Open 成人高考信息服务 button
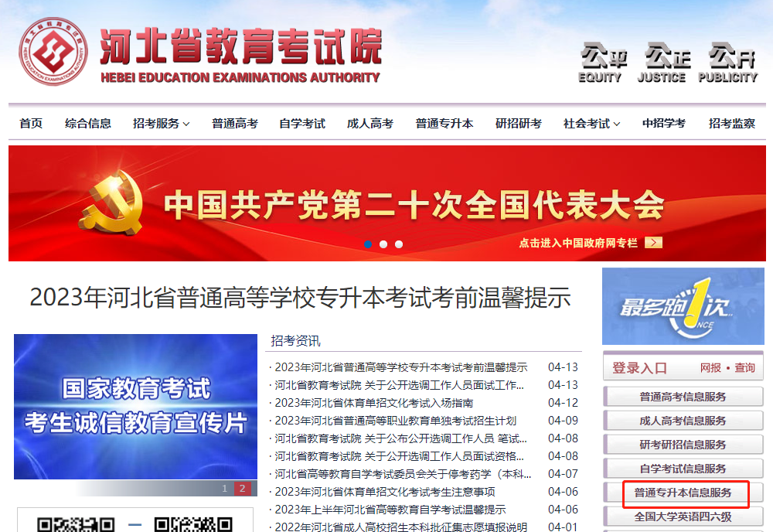Screen dimensions: 773x532 pyautogui.click(x=683, y=421)
